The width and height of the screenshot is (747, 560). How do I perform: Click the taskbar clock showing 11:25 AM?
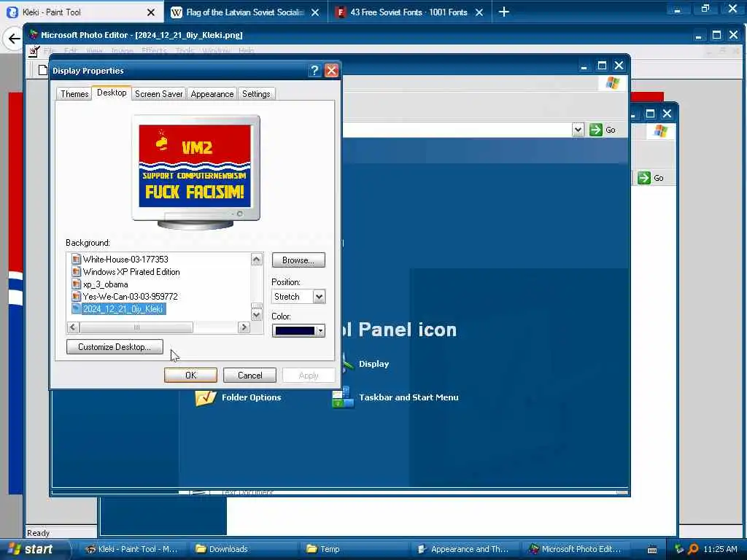[720, 549]
